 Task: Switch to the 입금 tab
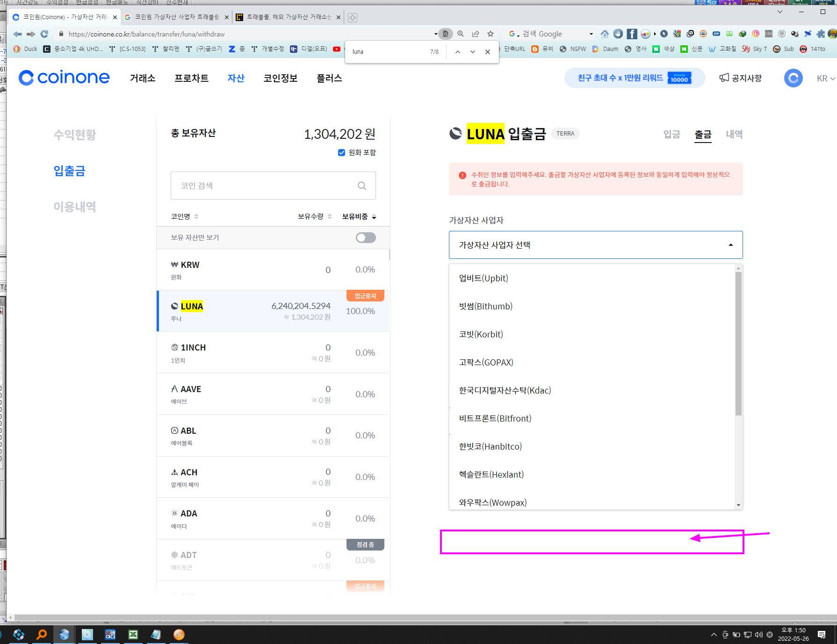tap(671, 134)
